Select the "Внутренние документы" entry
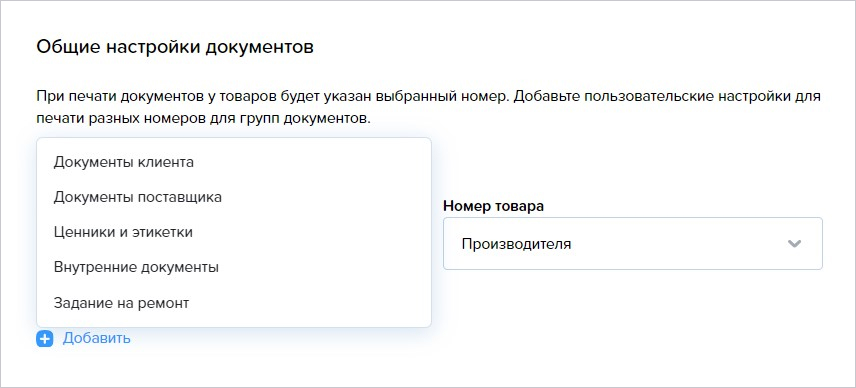 point(234,267)
